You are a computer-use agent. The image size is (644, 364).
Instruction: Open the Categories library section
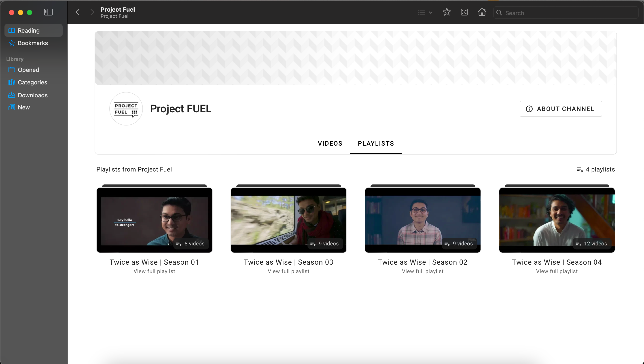pos(32,82)
